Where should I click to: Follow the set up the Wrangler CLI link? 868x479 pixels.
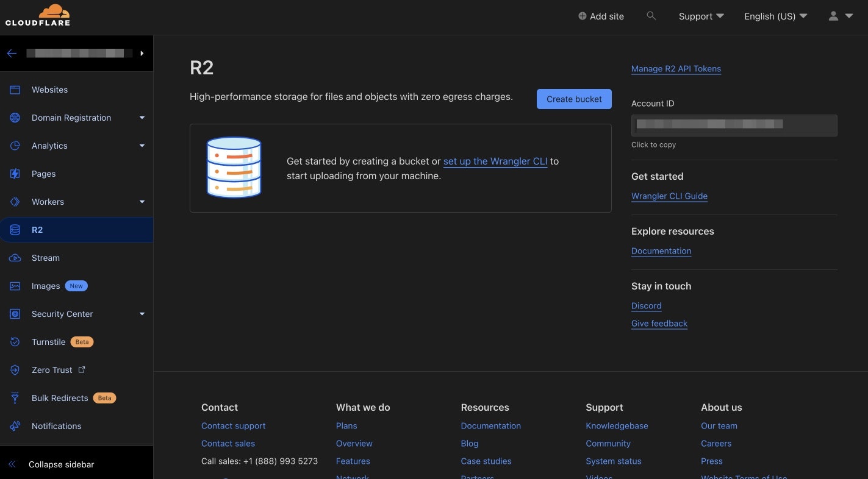tap(495, 161)
